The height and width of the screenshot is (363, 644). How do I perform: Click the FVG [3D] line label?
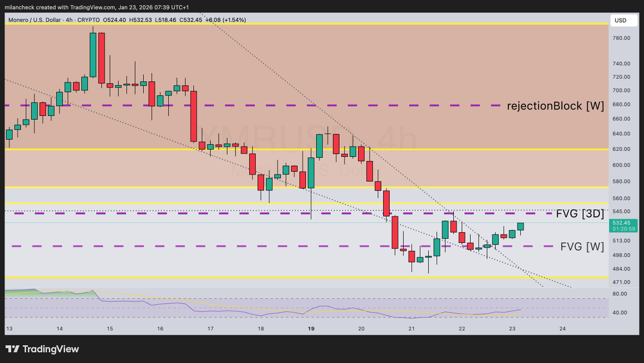pyautogui.click(x=581, y=213)
